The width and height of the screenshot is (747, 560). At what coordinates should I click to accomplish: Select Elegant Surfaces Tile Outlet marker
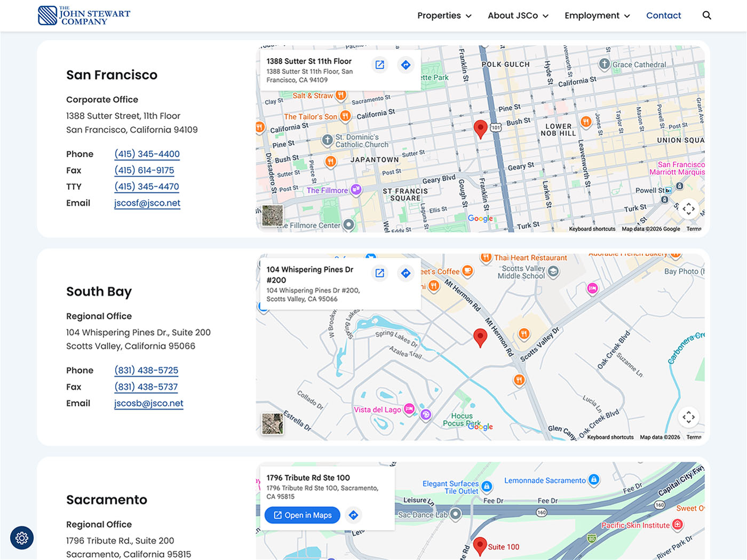point(486,486)
